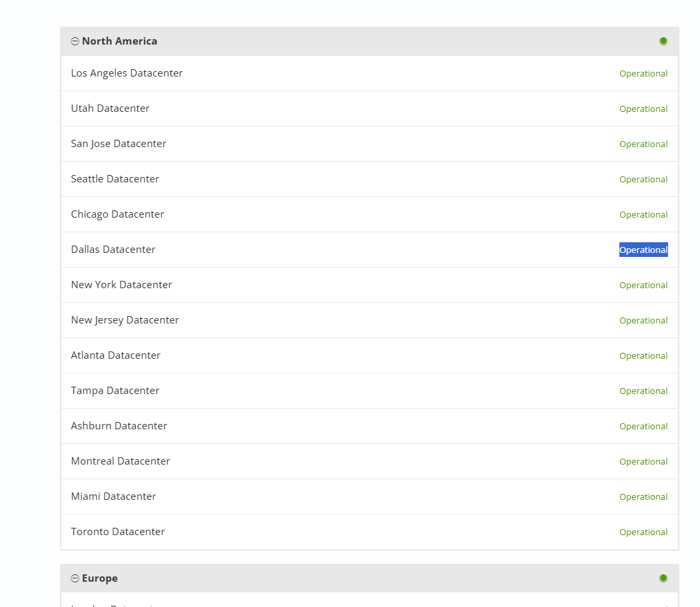Click San Jose Datacenter row label
The image size is (700, 607).
[x=119, y=144]
